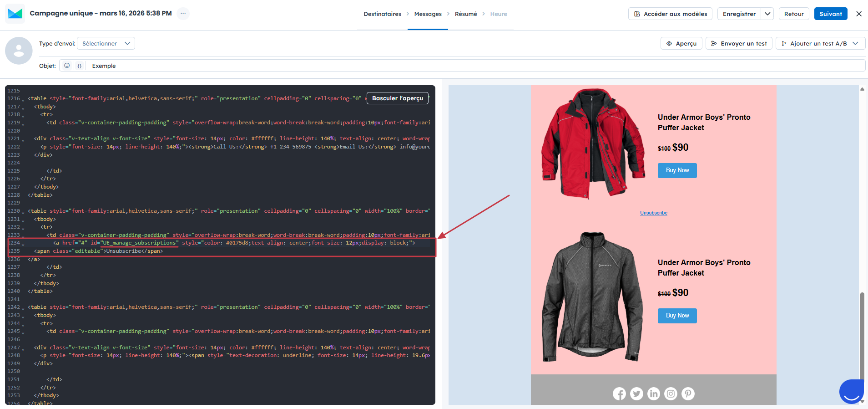868x409 pixels.
Task: Select the red jacket product image
Action: click(593, 144)
